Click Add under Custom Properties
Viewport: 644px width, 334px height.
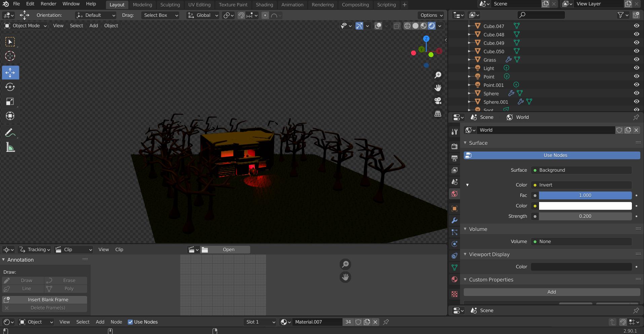552,292
